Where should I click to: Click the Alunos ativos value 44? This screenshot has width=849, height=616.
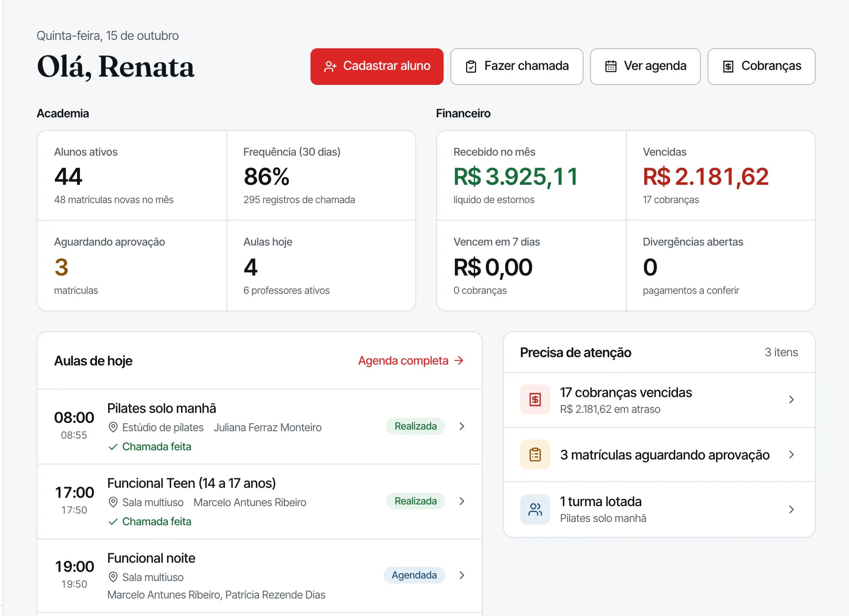tap(68, 176)
